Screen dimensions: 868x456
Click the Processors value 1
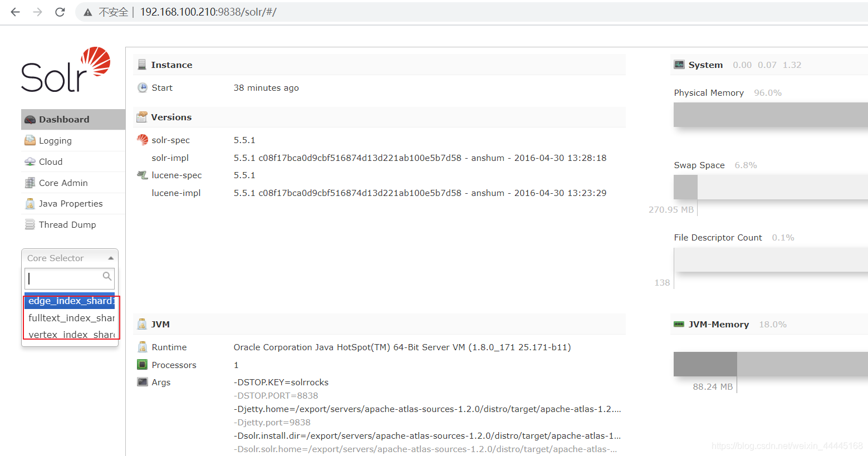236,365
